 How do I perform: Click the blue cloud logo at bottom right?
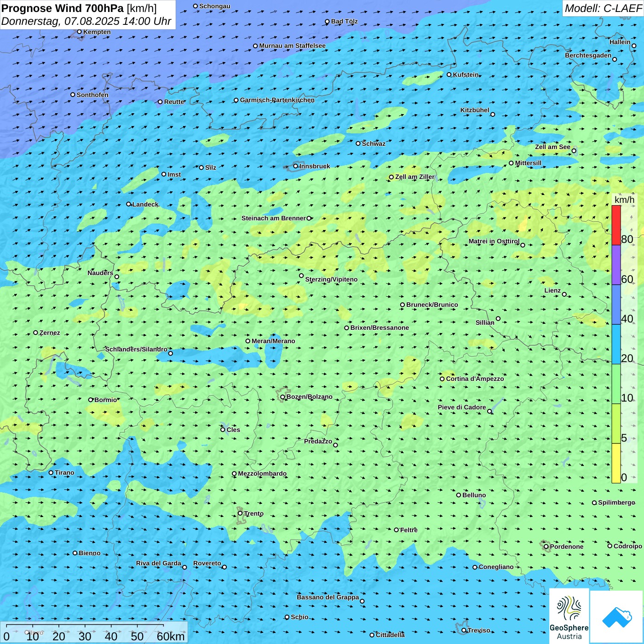point(617,616)
